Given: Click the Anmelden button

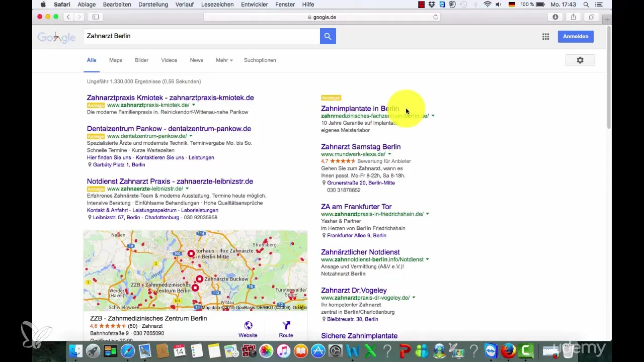Looking at the screenshot, I should [x=576, y=36].
